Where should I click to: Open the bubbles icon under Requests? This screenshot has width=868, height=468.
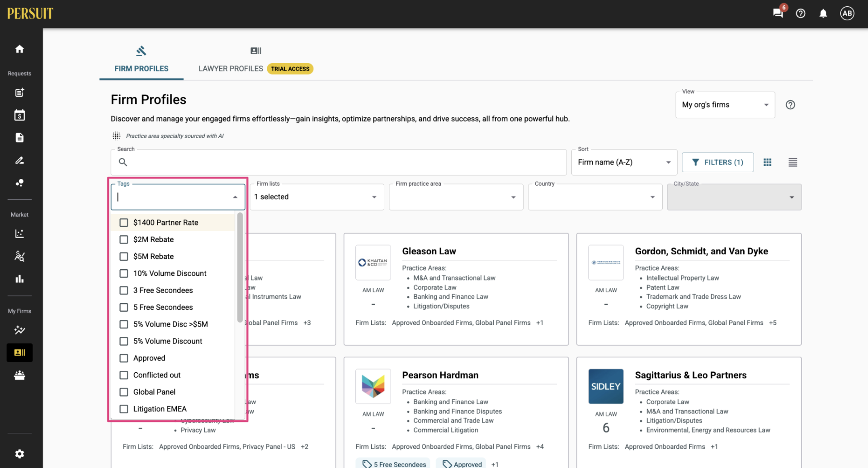(19, 183)
